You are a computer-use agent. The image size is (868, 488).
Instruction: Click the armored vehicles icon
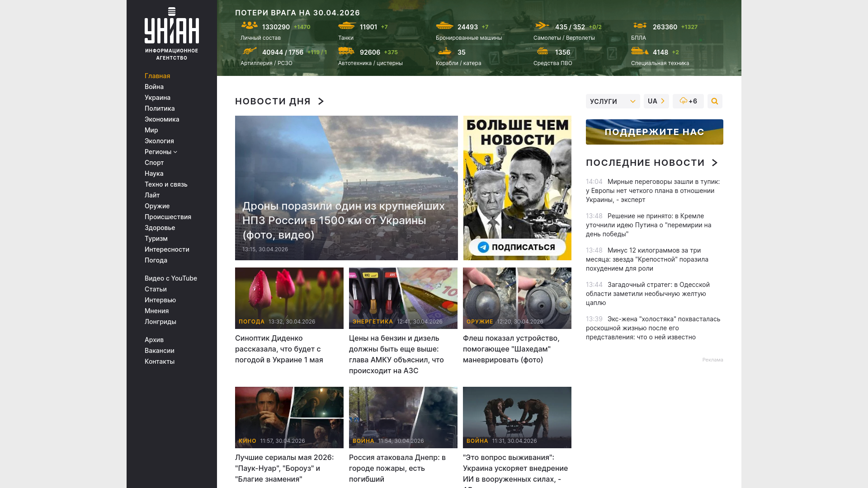[445, 26]
